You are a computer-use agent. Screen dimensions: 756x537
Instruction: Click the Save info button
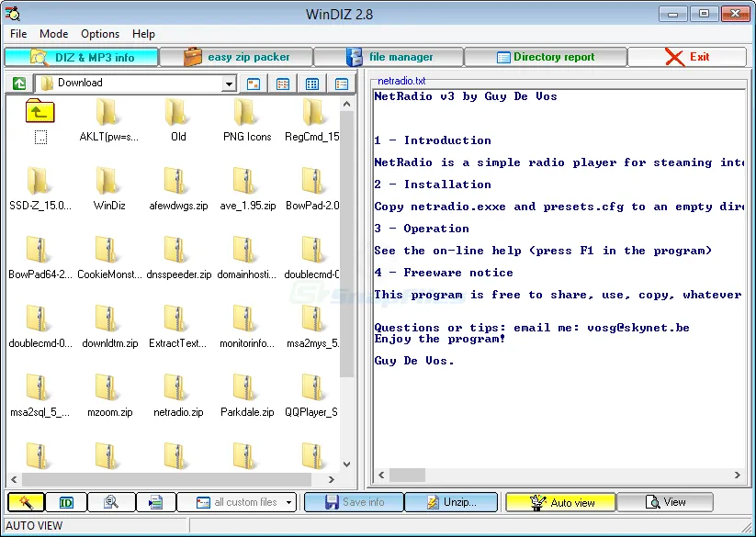[x=354, y=502]
